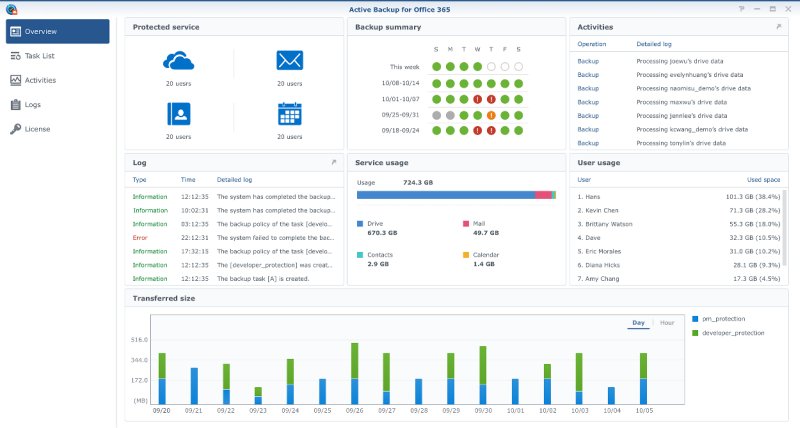
Task: Expand the Log panel via arrow icon
Action: (x=334, y=161)
